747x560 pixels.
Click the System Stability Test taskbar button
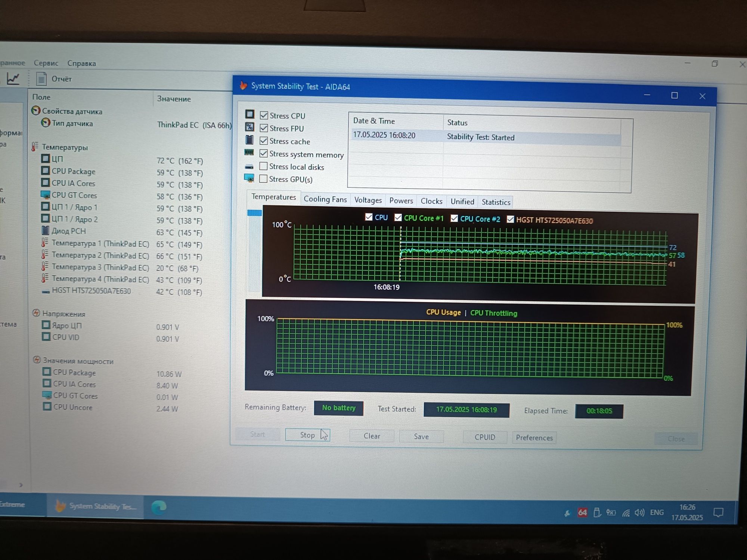tap(96, 506)
